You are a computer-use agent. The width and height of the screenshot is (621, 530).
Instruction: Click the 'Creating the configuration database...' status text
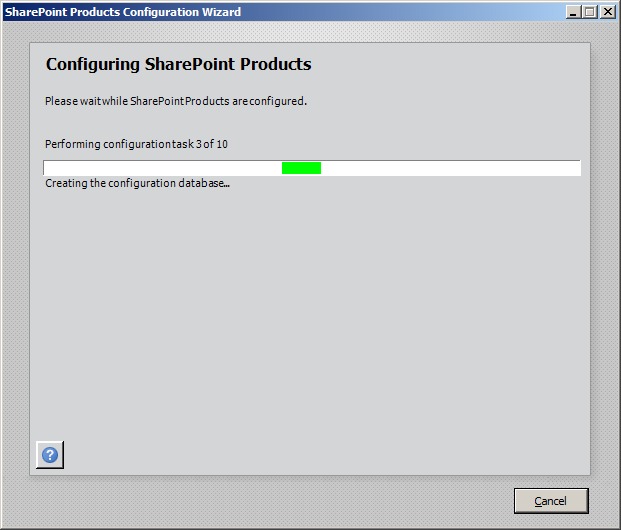click(137, 183)
